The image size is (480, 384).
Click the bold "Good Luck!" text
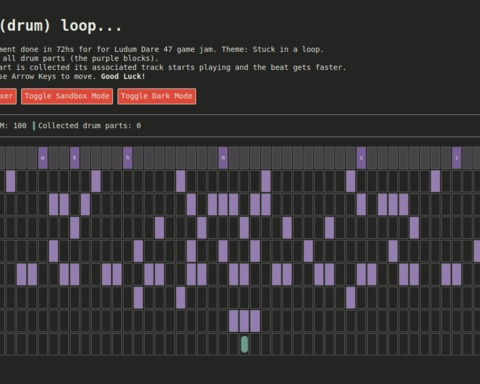pyautogui.click(x=123, y=76)
